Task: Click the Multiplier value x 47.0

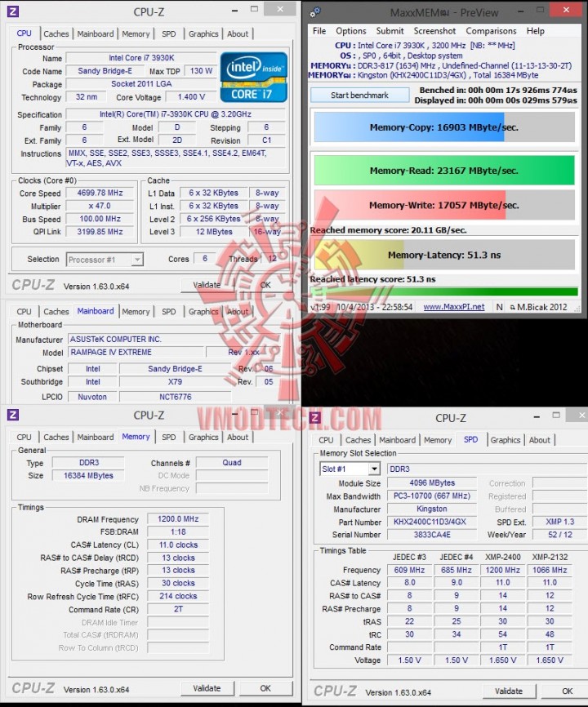Action: [100, 206]
